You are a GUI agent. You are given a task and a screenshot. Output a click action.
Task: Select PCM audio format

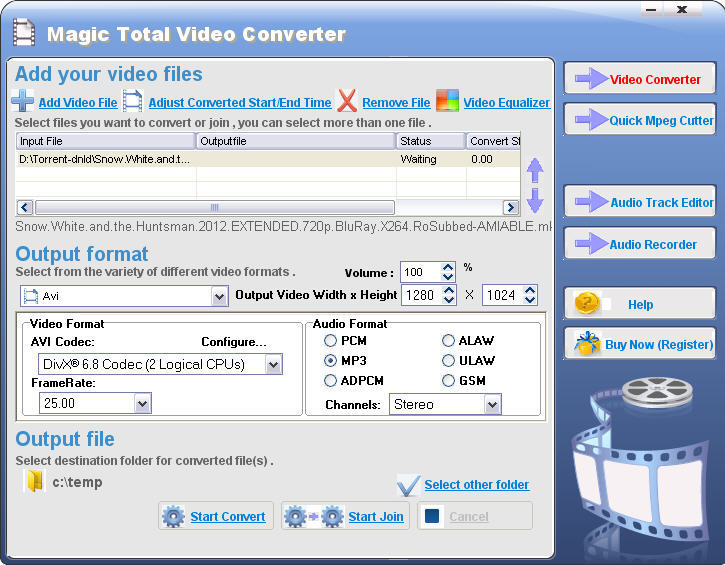click(x=330, y=341)
